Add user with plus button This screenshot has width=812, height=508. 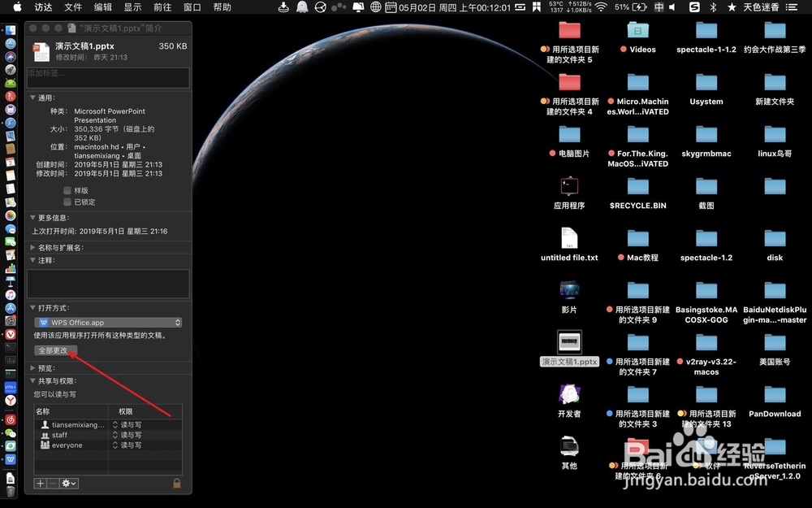point(41,483)
